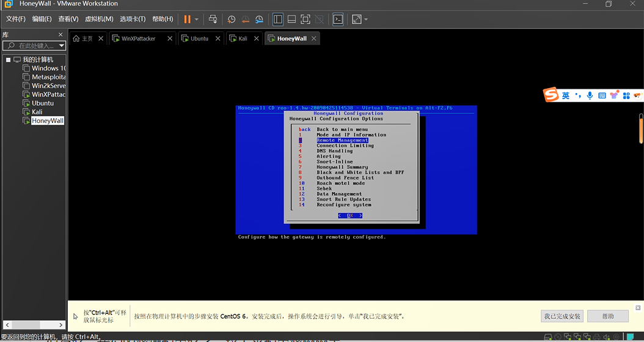Screen dimensions: 644x342
Task: Open the message log status icon
Action: click(x=630, y=338)
